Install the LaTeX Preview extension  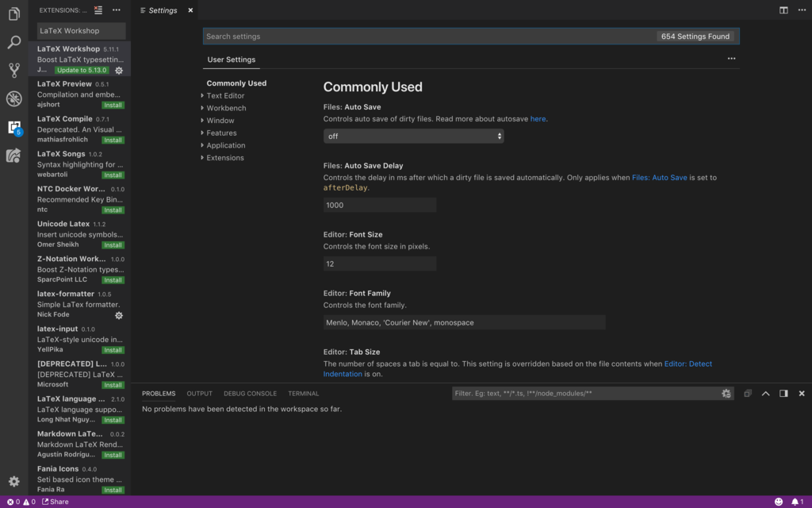113,106
